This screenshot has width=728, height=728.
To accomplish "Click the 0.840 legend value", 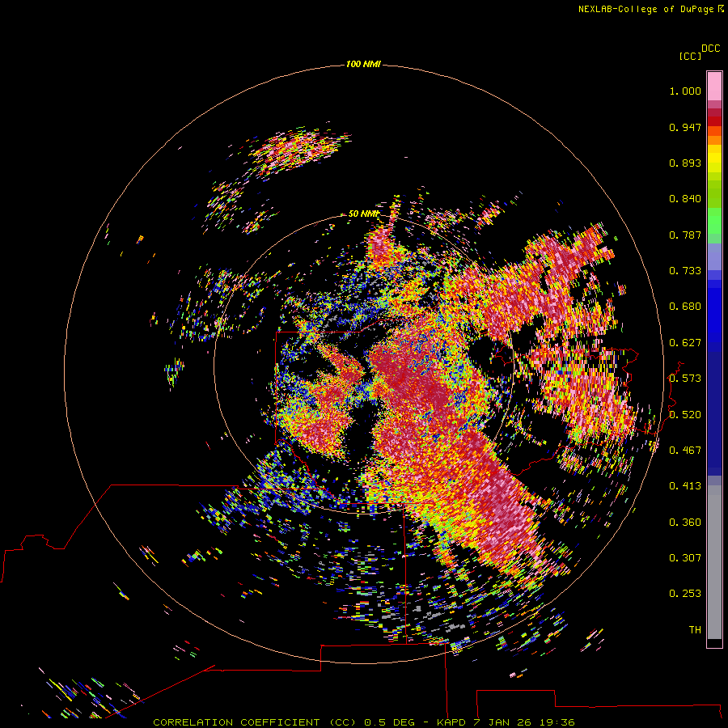I will 685,199.
